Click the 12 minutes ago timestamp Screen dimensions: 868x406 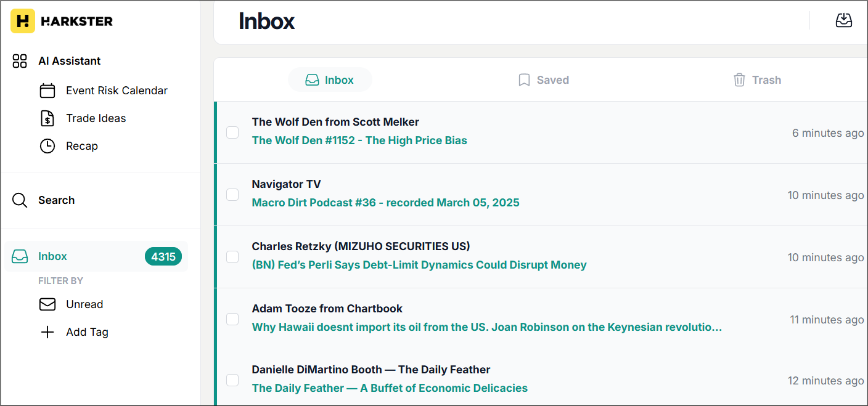point(825,381)
